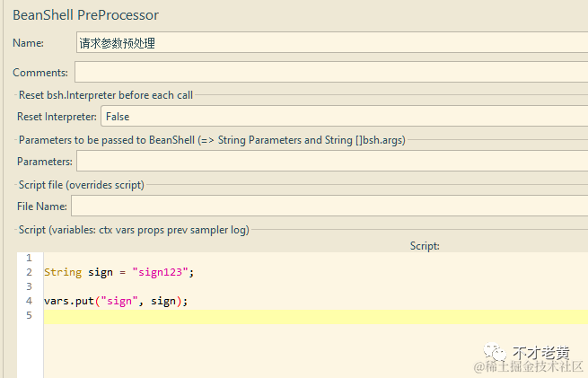Click the BeanShell PreProcessor title
Viewport: 588px width, 378px height.
pos(85,15)
